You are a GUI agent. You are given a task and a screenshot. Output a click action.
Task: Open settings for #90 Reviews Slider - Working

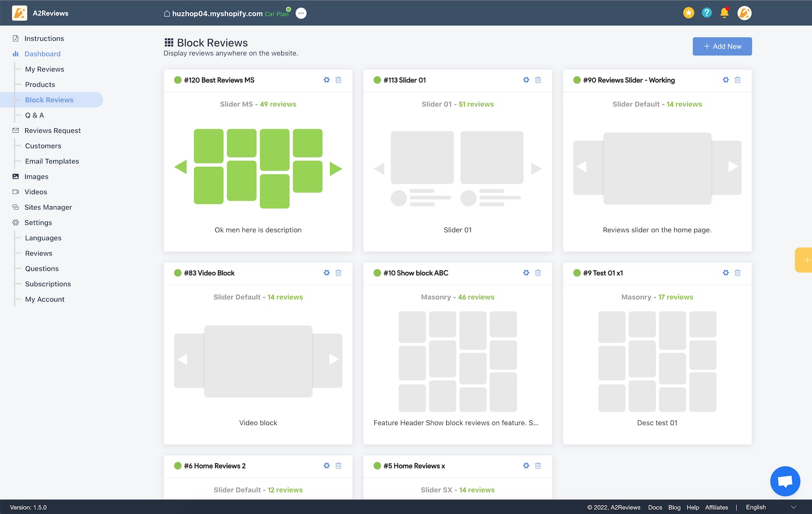coord(725,80)
